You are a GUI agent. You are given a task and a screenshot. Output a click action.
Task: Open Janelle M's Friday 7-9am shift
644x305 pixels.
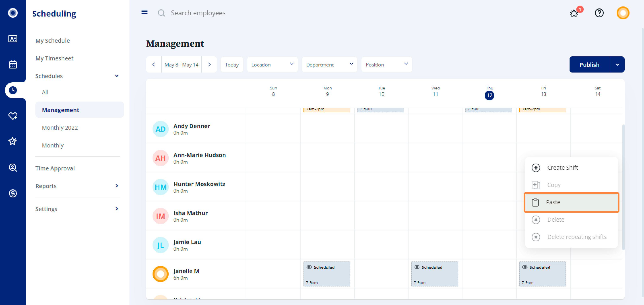542,274
